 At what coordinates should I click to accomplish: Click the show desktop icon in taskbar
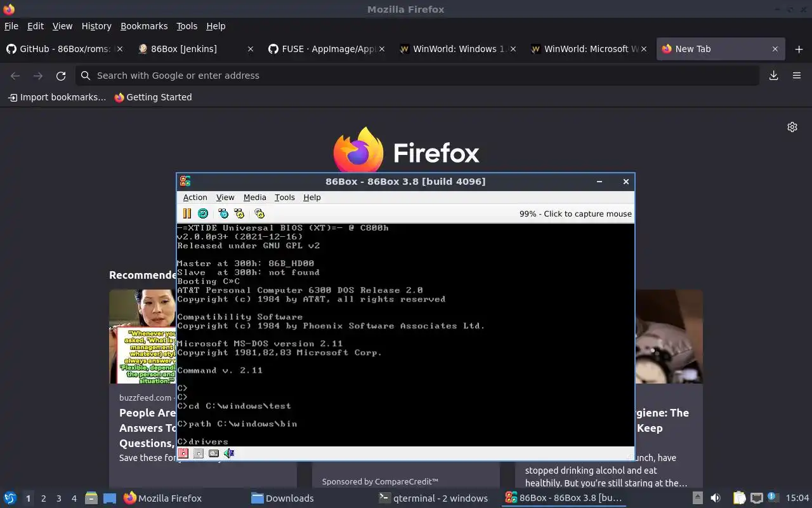(110, 498)
